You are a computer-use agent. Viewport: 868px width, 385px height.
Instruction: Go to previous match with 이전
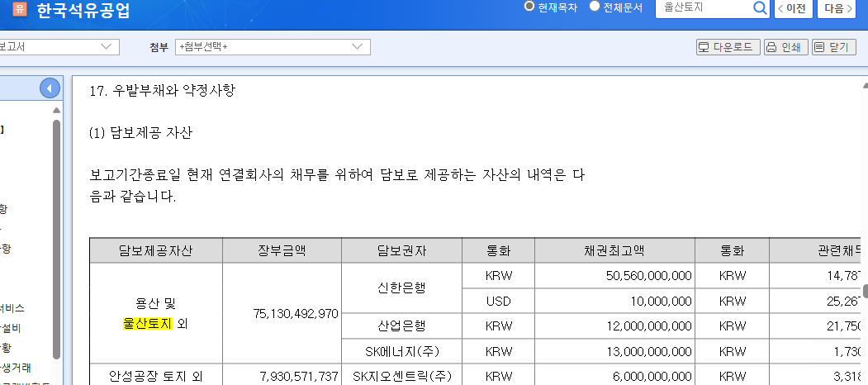tap(792, 8)
